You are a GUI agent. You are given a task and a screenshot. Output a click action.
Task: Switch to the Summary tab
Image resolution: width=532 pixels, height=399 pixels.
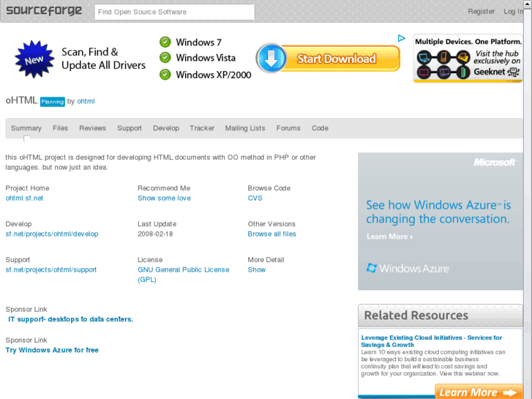26,128
